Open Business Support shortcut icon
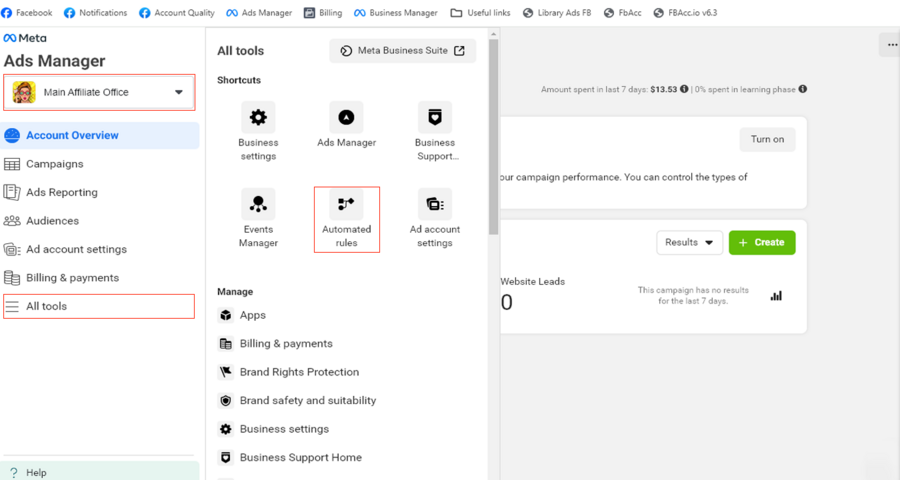 pos(435,118)
